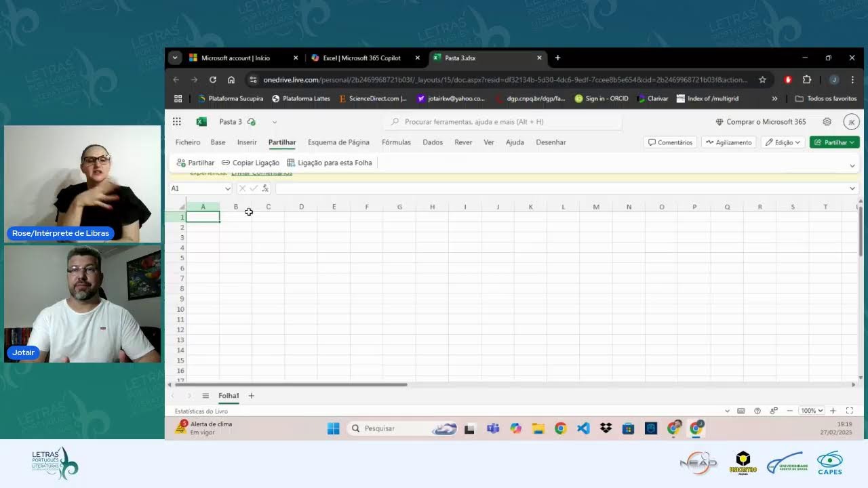Image resolution: width=868 pixels, height=488 pixels.
Task: Show more bookmarks chevron
Action: click(774, 98)
